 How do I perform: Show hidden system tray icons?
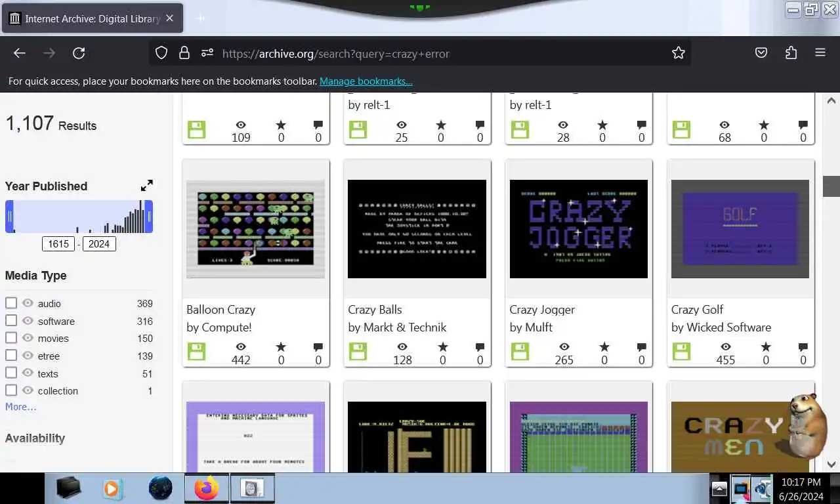[719, 489]
